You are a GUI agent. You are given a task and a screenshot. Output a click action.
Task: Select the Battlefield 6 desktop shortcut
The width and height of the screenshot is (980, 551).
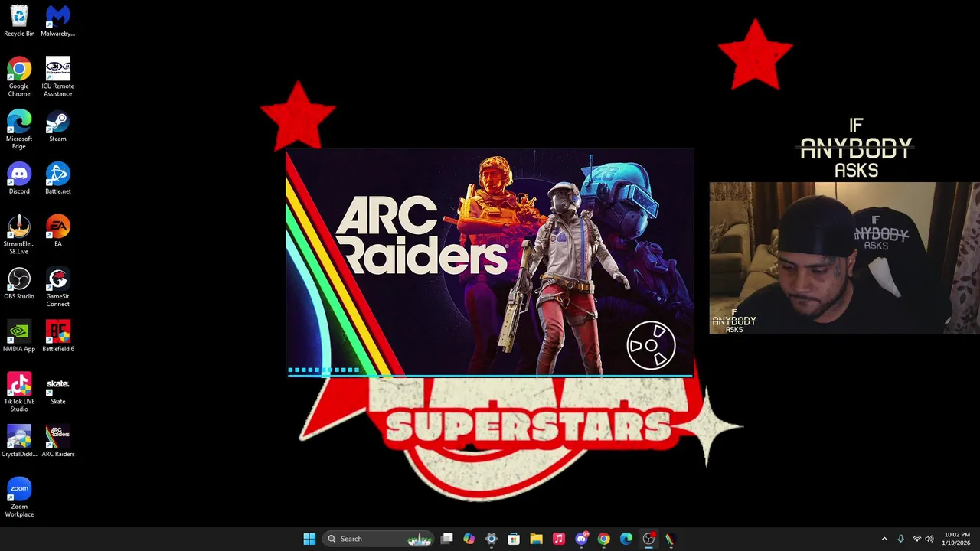point(57,336)
